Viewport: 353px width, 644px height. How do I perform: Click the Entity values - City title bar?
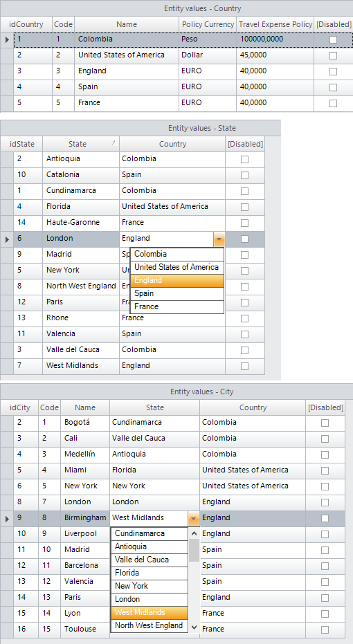176,392
